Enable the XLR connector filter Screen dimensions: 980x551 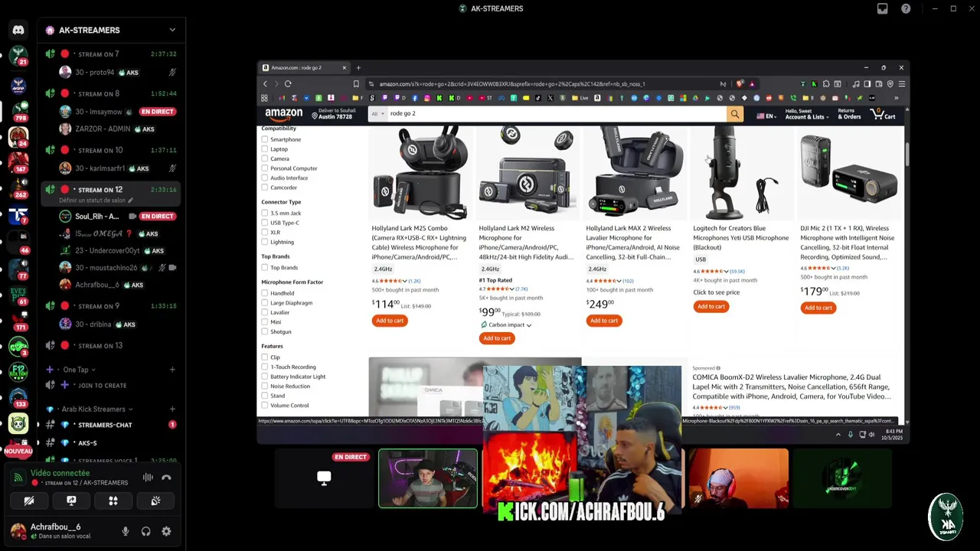point(265,232)
